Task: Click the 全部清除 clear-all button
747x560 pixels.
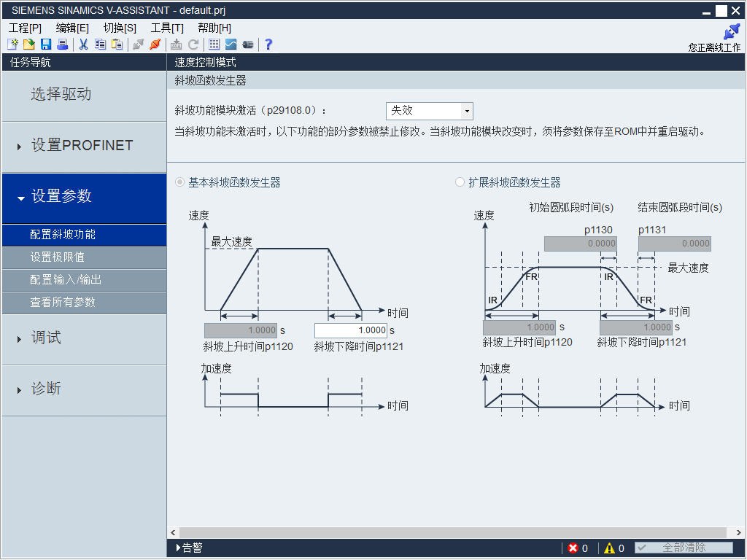Action: 684,548
